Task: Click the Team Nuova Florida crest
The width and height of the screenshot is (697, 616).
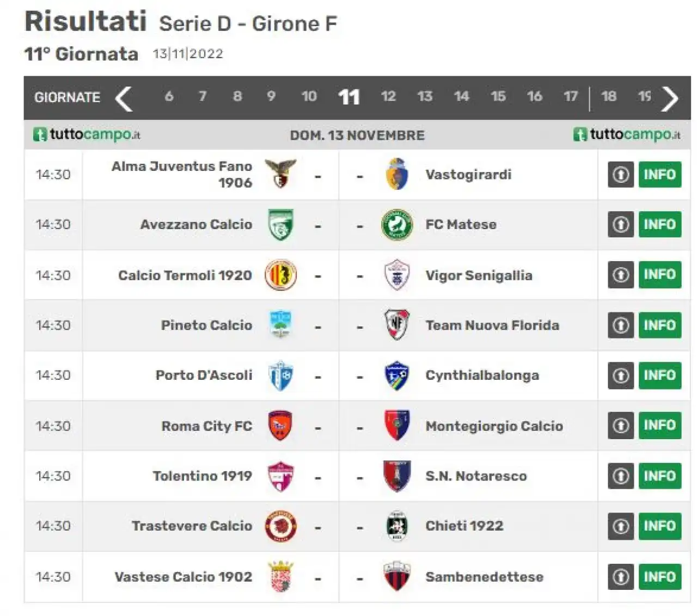Action: click(397, 325)
